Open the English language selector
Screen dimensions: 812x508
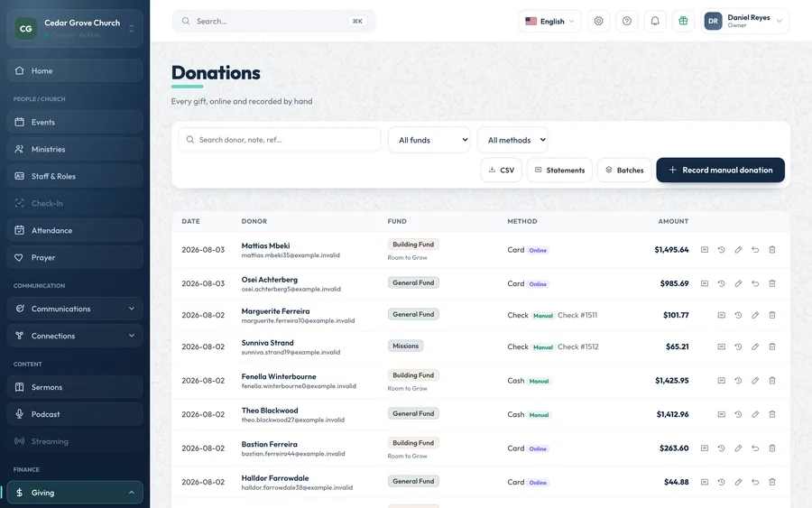549,22
